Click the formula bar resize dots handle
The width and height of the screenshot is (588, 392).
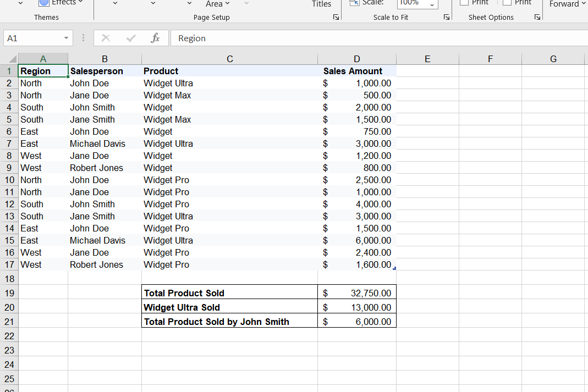83,38
